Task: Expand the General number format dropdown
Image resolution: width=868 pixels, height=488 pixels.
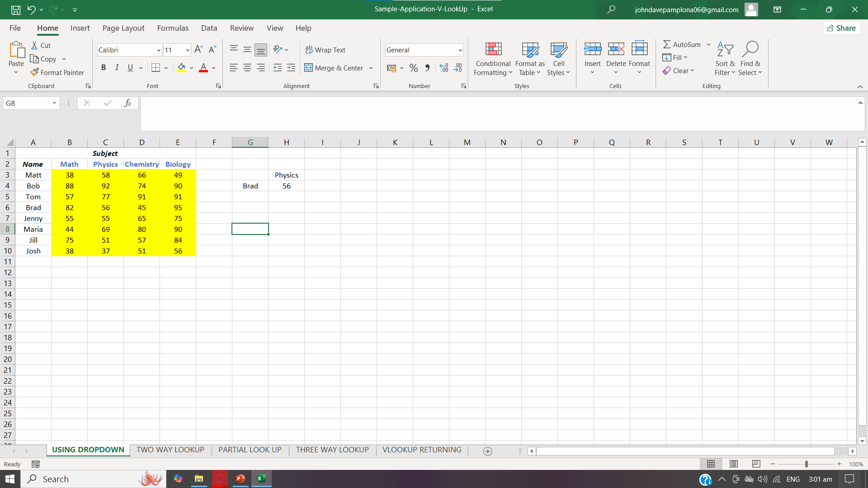Action: 460,50
